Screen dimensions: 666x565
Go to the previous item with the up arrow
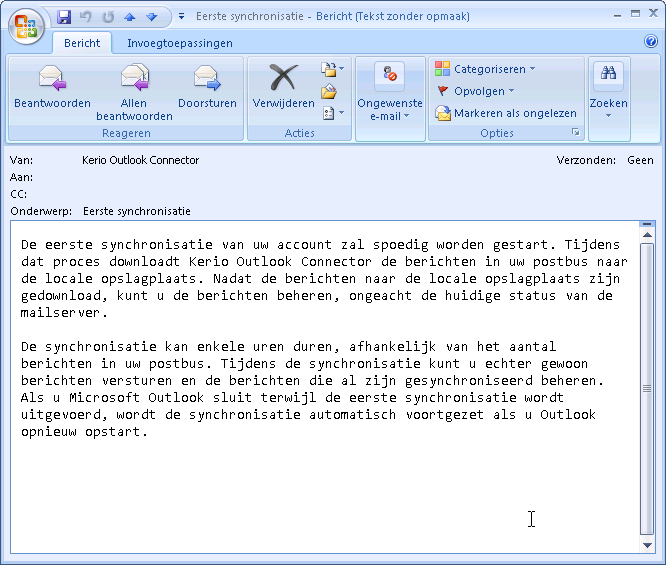point(130,17)
